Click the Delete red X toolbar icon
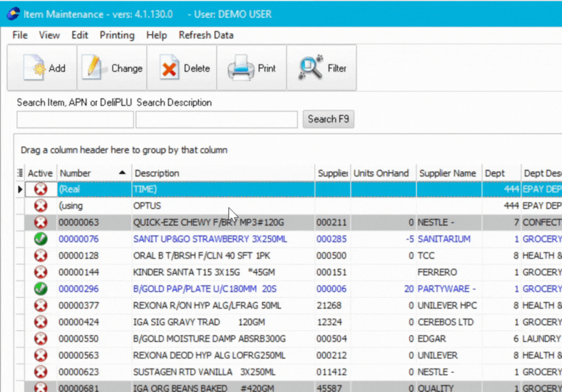 coord(169,68)
